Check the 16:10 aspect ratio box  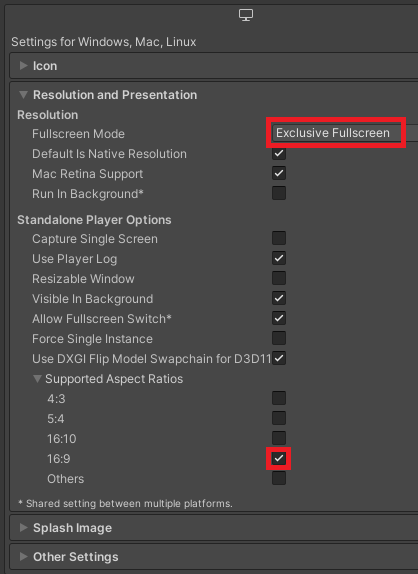tap(279, 438)
